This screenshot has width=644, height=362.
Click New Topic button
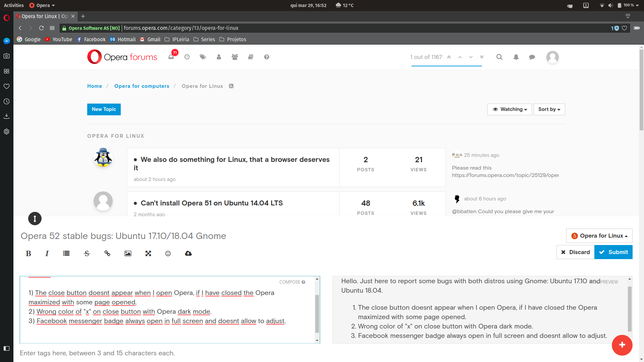(x=104, y=109)
